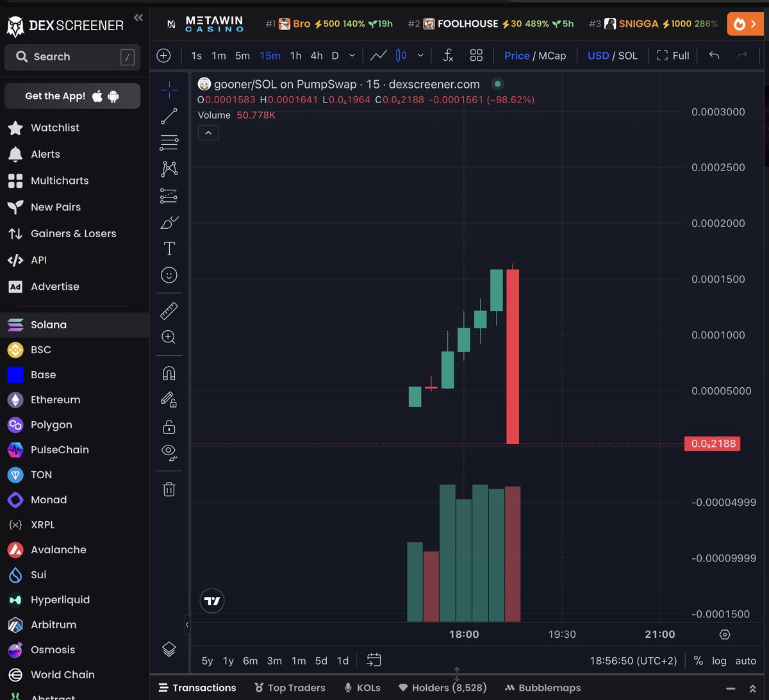Screen dimensions: 769x700
Task: Open the forecasting and measurement tools
Action: click(169, 196)
